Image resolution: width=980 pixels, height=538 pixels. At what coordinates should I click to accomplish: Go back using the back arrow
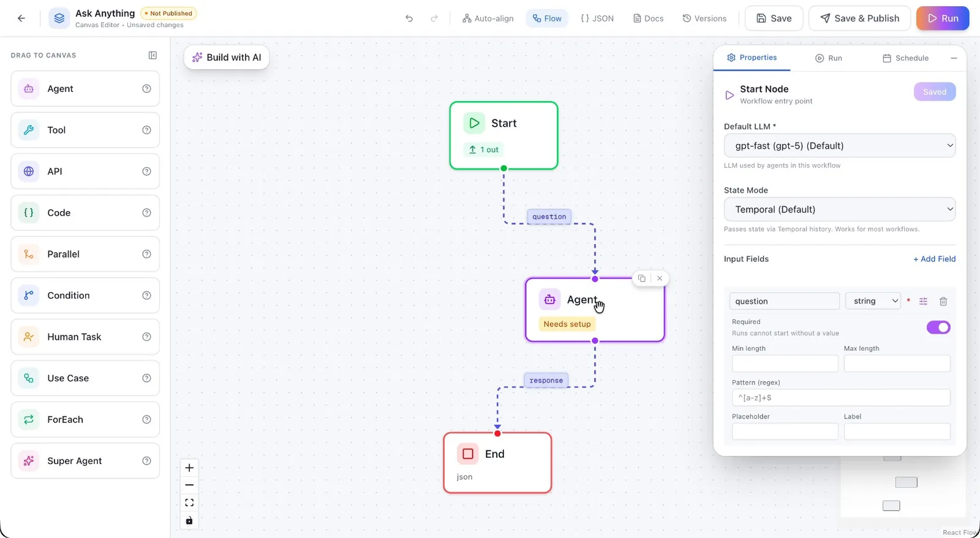(21, 18)
